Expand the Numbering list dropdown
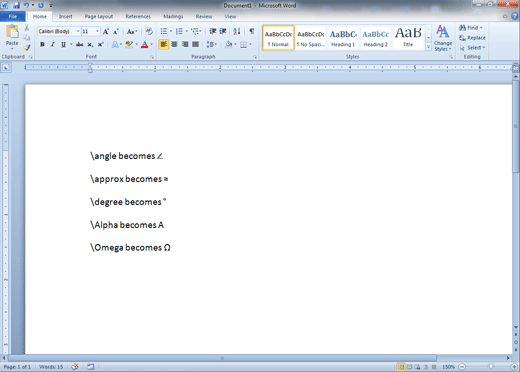Viewport: 520px width, 372px height. [x=187, y=31]
